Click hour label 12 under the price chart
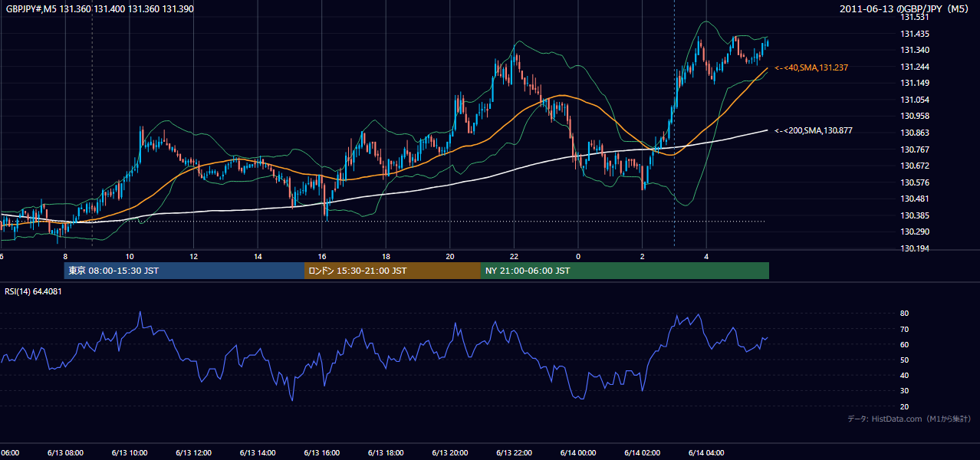The width and height of the screenshot is (980, 460). coord(193,256)
